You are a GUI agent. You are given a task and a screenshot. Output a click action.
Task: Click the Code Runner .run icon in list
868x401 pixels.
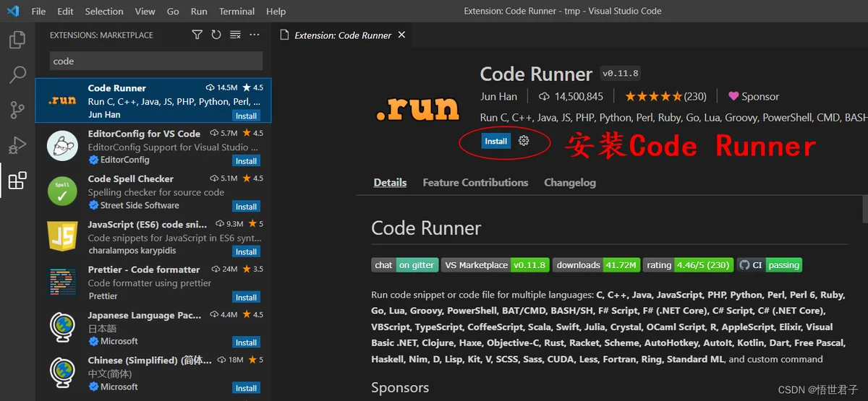tap(62, 100)
